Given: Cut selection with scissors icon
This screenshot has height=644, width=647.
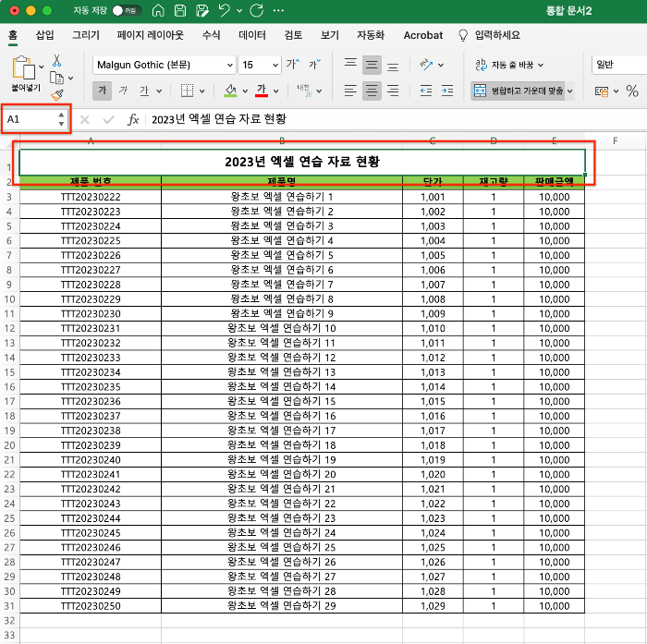Looking at the screenshot, I should click(56, 61).
